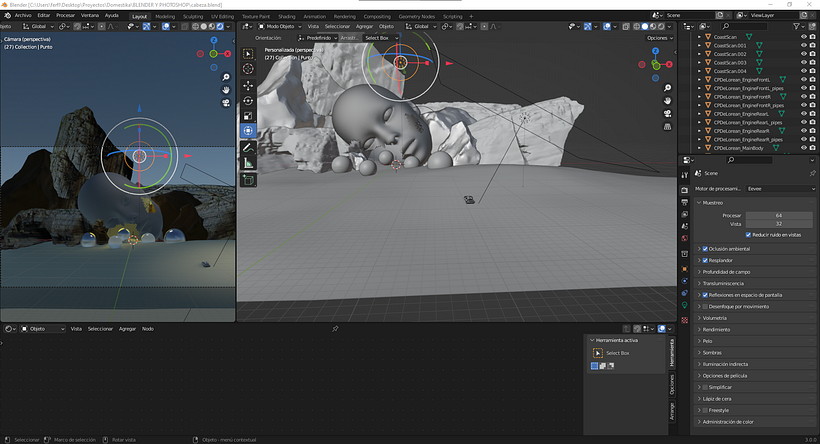
Task: Expand the CPDeLorean_MainBody tree item
Action: [699, 148]
